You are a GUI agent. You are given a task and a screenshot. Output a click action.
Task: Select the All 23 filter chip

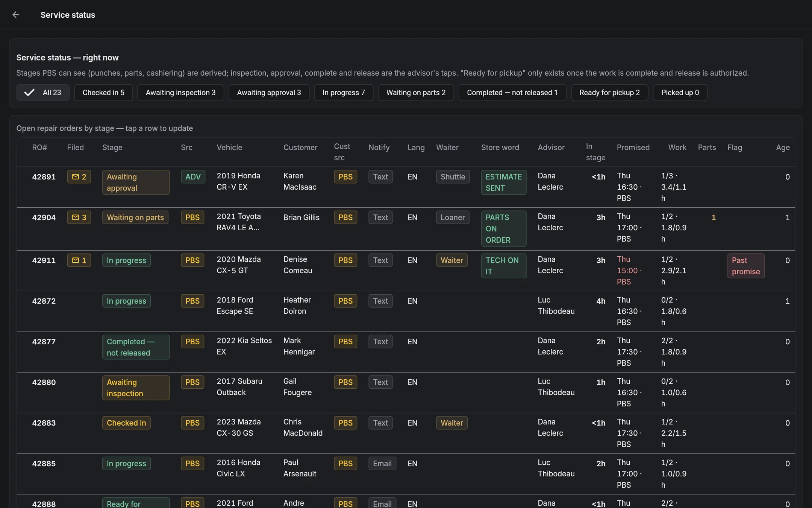(x=43, y=93)
